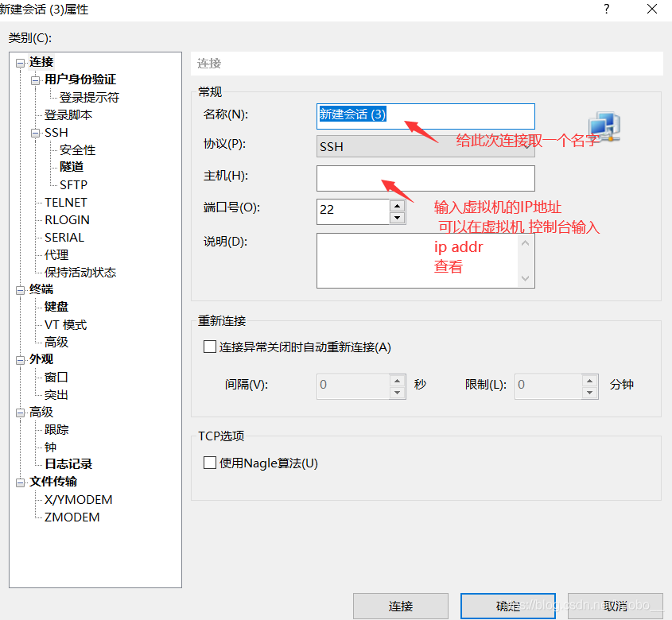672x620 pixels.
Task: Click the 连接 connect button
Action: 401,606
